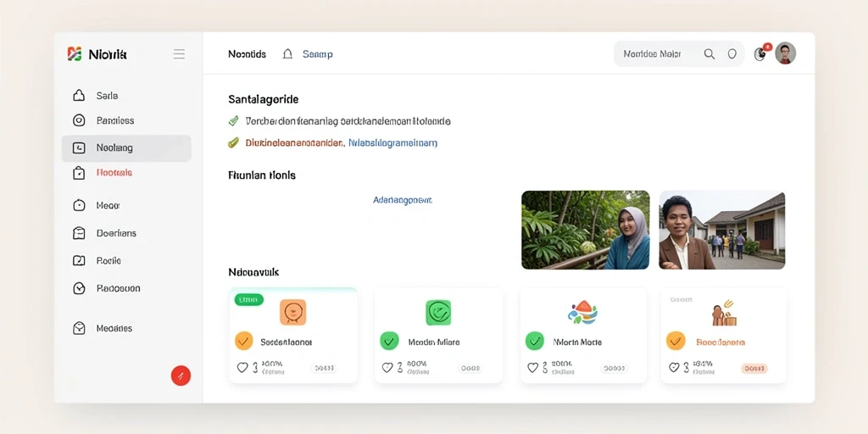Click the Adanangonem link

(403, 200)
